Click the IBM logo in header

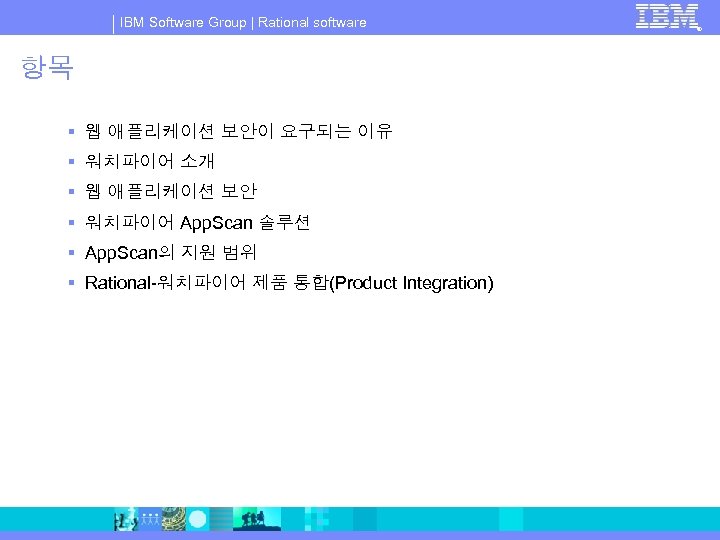click(x=668, y=17)
